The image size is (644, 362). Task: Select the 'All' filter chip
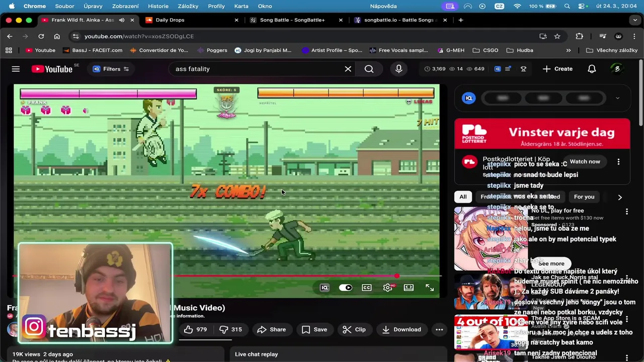pyautogui.click(x=463, y=197)
